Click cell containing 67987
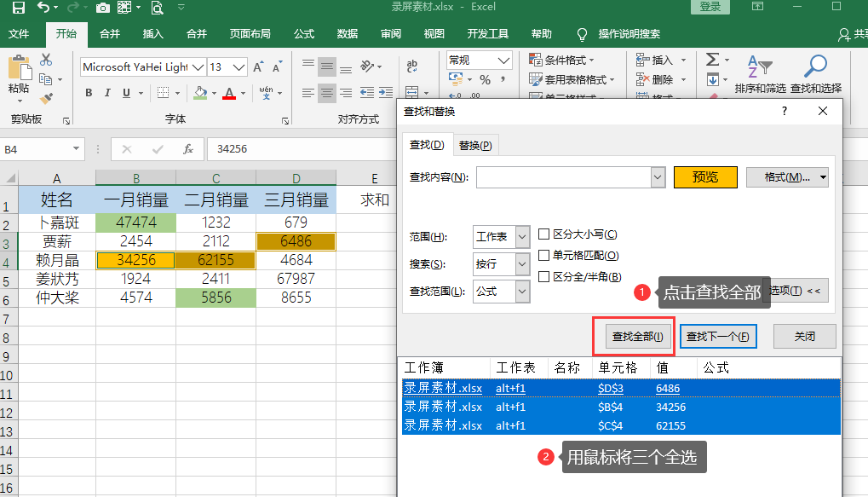The width and height of the screenshot is (868, 497). tap(296, 279)
